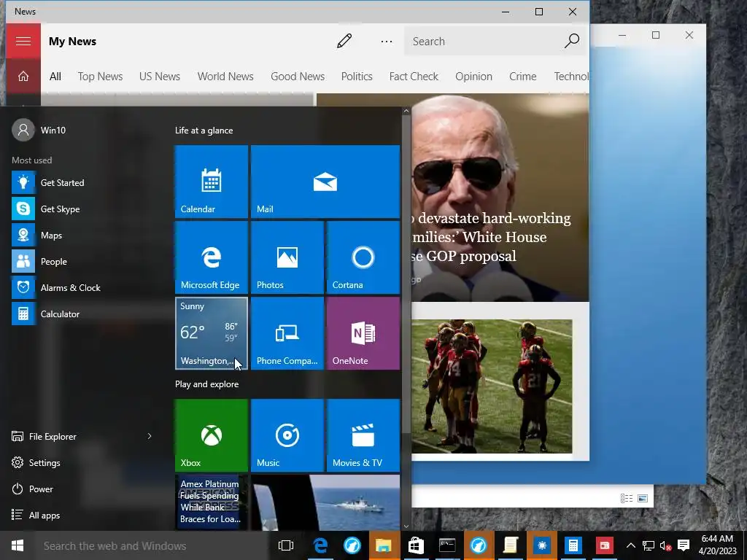Switch to Calculator app on taskbar
This screenshot has width=747, height=560.
(573, 545)
